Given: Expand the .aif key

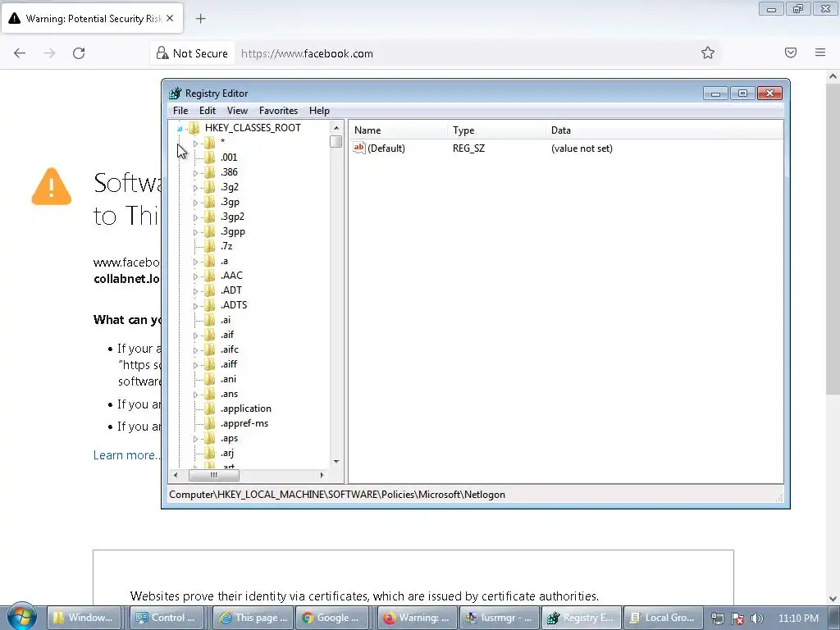Looking at the screenshot, I should (x=195, y=336).
